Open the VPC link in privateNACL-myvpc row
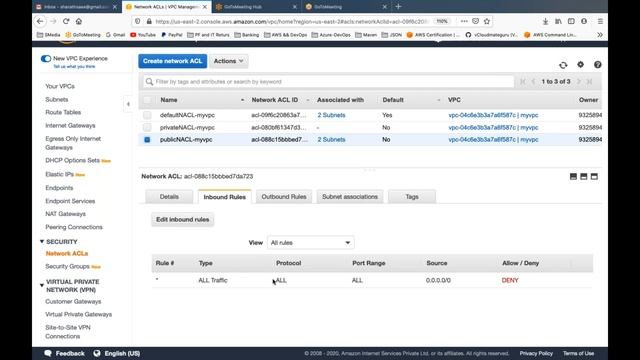The height and width of the screenshot is (360, 640). tap(493, 127)
